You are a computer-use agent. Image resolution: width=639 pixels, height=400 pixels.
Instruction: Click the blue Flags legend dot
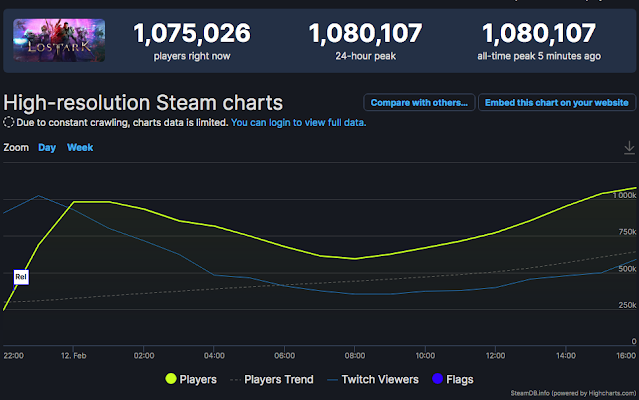tap(437, 379)
